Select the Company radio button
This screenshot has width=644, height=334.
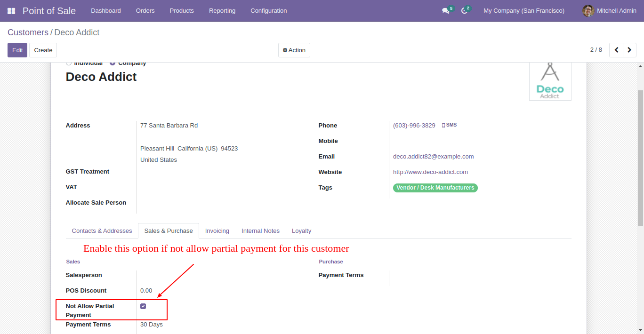[x=113, y=63]
